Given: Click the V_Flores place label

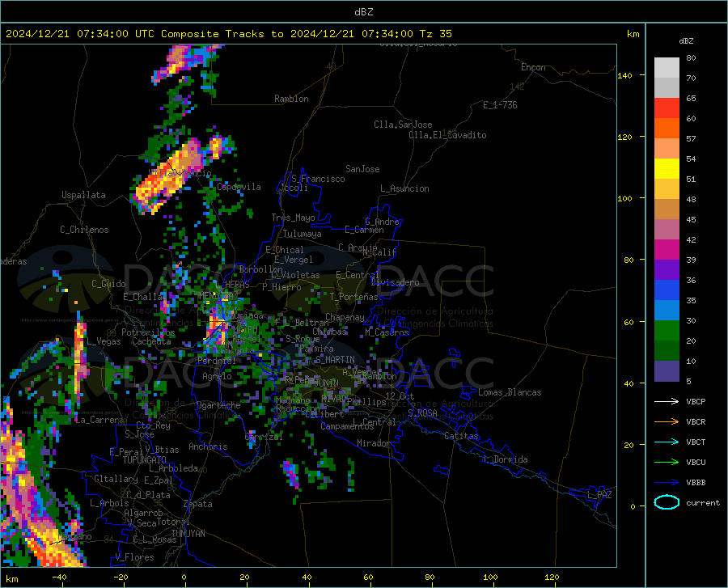Looking at the screenshot, I should click(x=134, y=557).
